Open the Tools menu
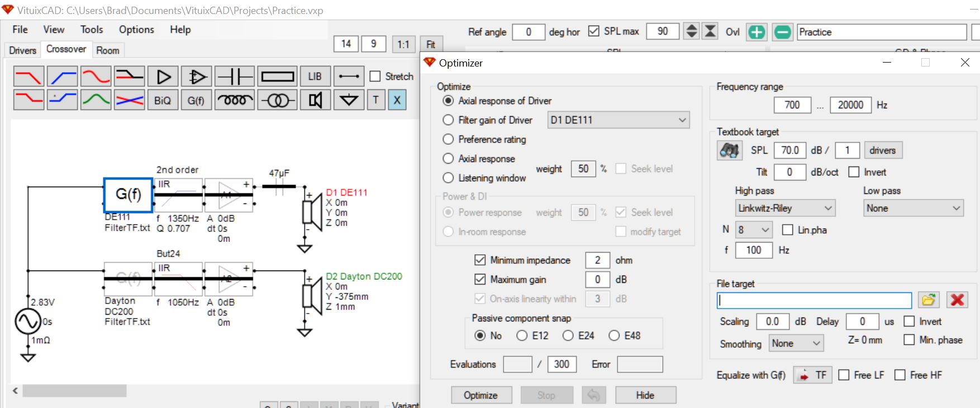980x408 pixels. [92, 30]
